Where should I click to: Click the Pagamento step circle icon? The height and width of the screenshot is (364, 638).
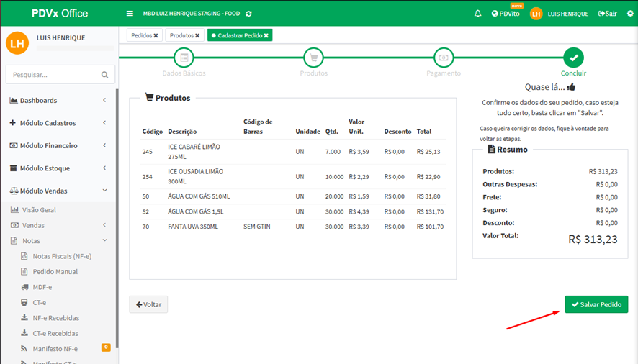444,58
